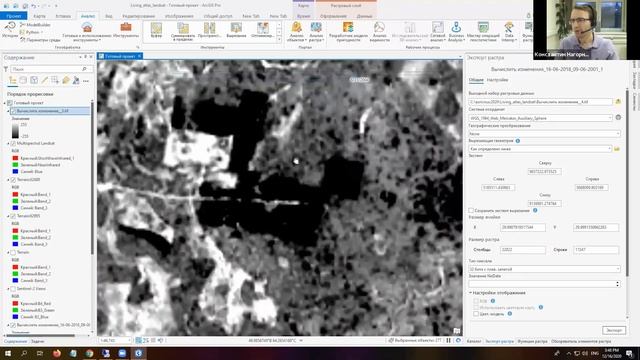Enable the maintain clipping extent checkbox
The height and width of the screenshot is (360, 640).
click(x=471, y=211)
